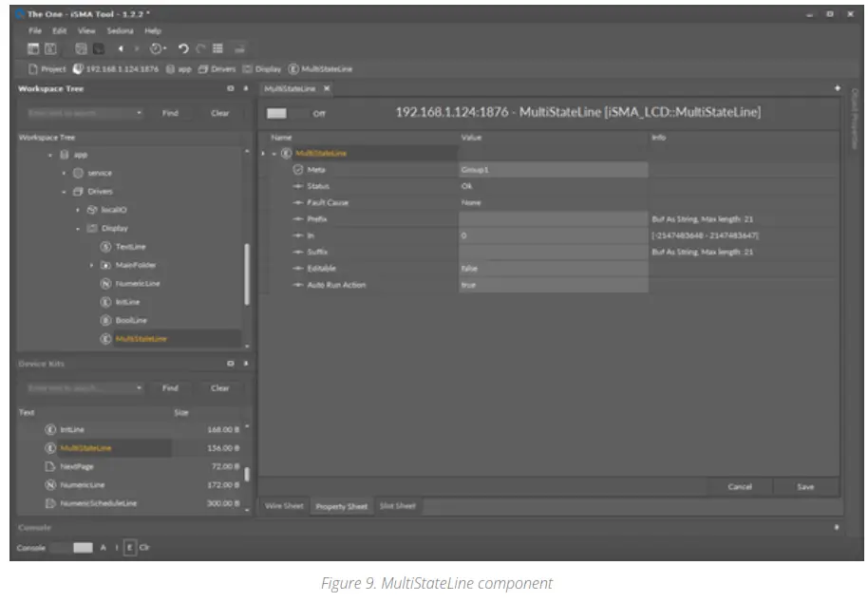868x602 pixels.
Task: Expand the MainFolder node in Workspace Tree
Action: click(92, 265)
